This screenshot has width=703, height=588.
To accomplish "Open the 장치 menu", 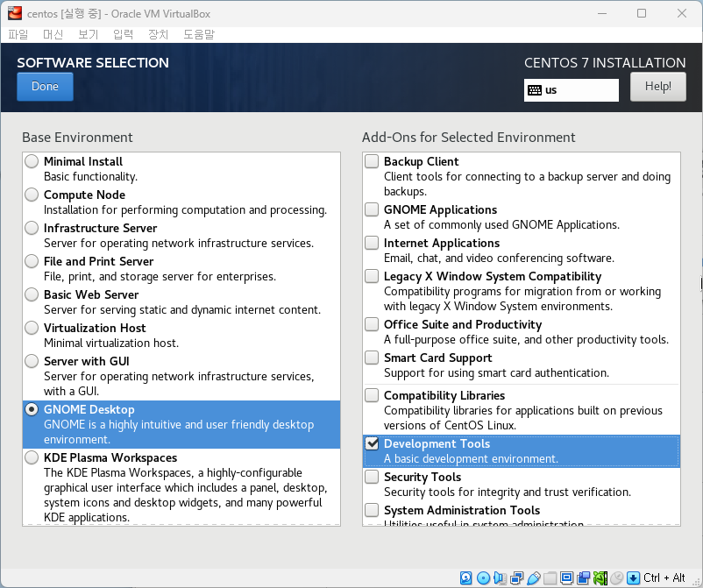I will click(x=159, y=34).
